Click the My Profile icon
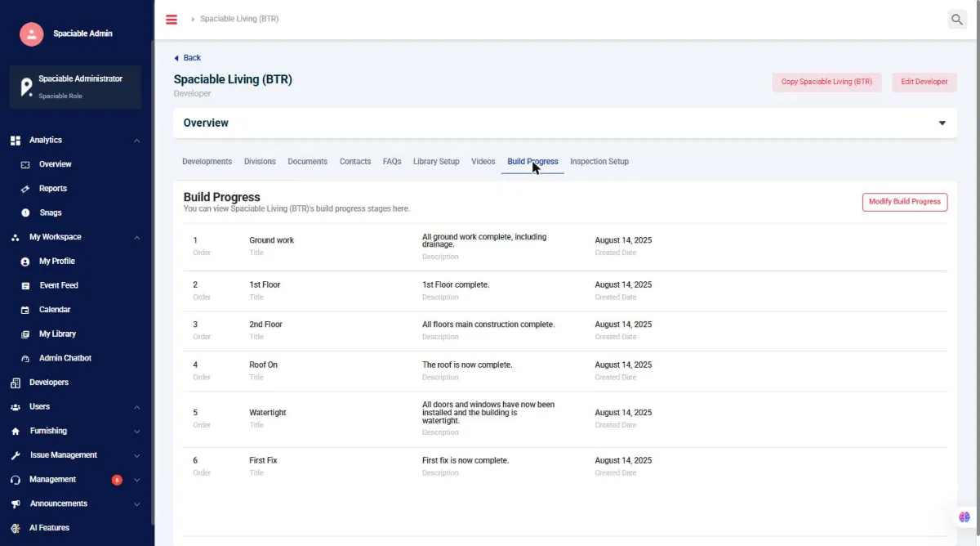Viewport: 980px width, 546px height. pyautogui.click(x=25, y=262)
